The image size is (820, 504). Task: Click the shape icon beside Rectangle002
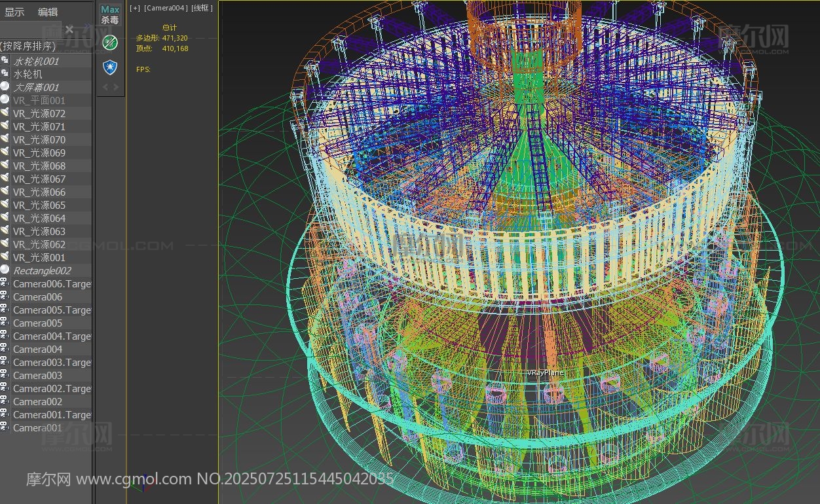tap(5, 270)
